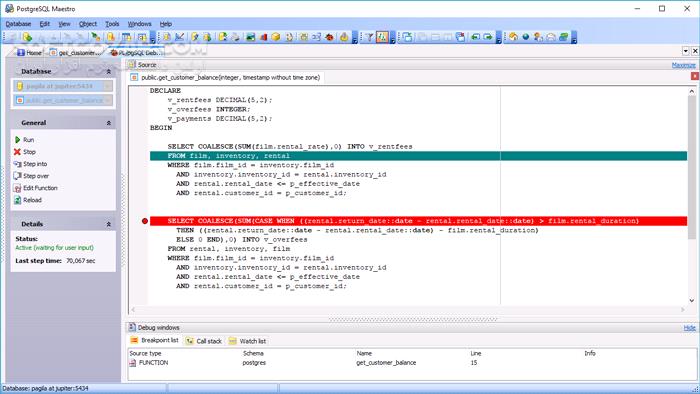Click the green back arrow toolbar icon
Screen dimensions: 700x394
pos(475,37)
